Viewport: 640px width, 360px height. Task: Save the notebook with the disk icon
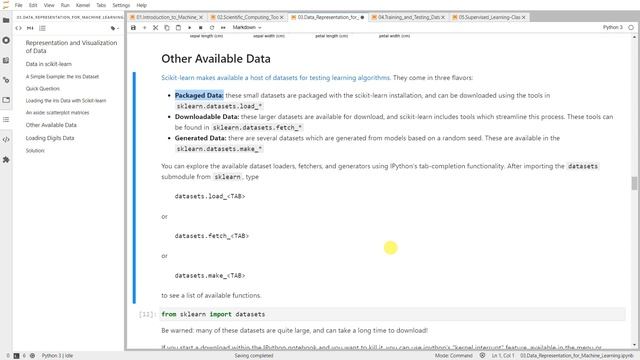click(133, 27)
